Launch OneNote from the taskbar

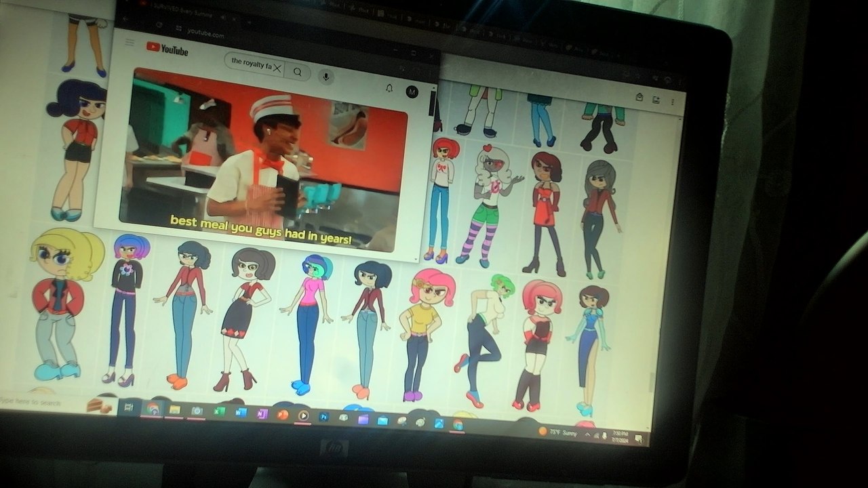262,413
